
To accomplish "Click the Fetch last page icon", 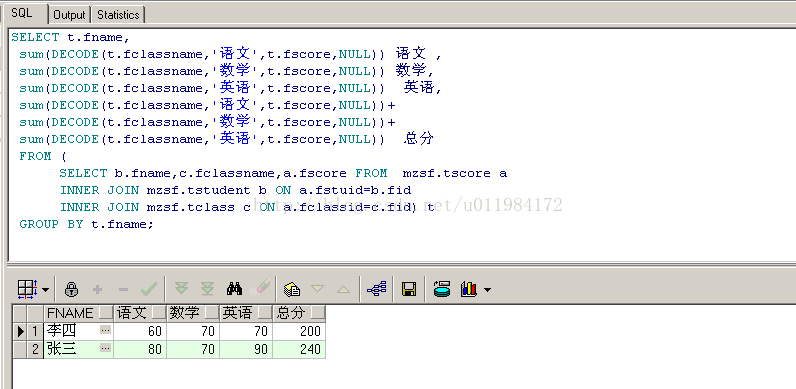I will 207,289.
